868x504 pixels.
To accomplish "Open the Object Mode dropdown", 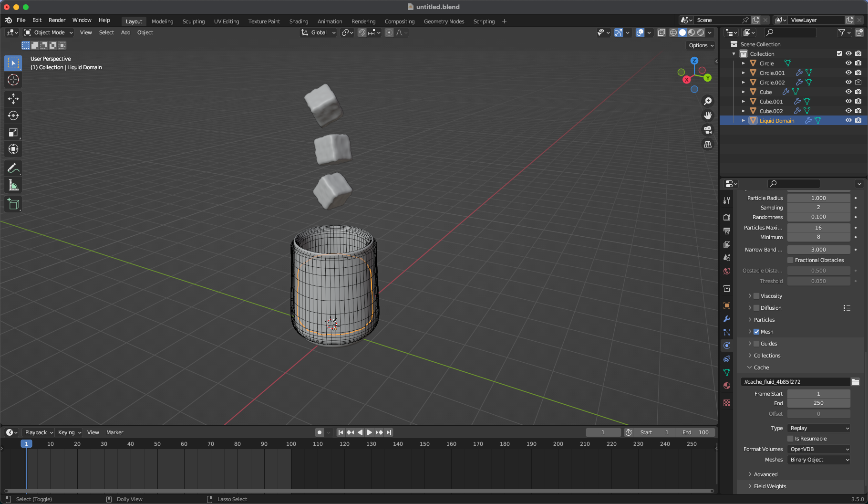I will click(49, 32).
